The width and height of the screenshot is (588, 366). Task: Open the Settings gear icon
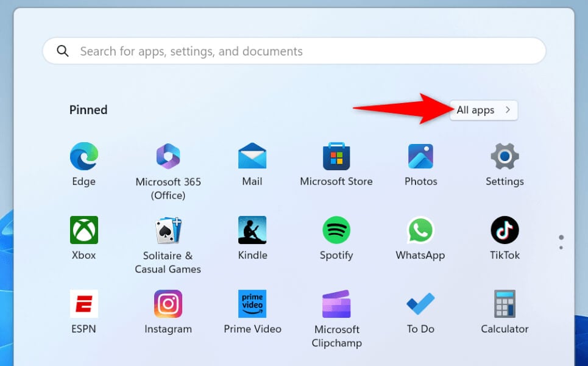[505, 156]
